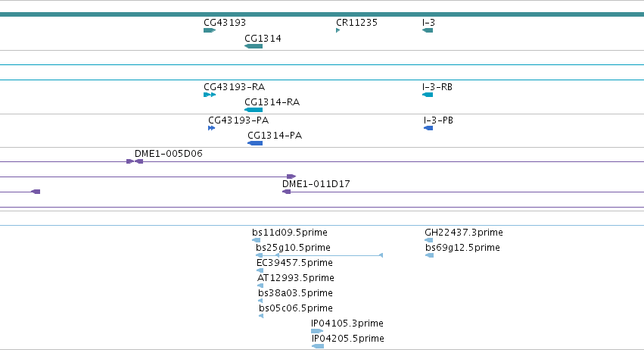Image resolution: width=644 pixels, height=350 pixels.
Task: Click the I-3-PB protein arrow
Action: tap(428, 128)
